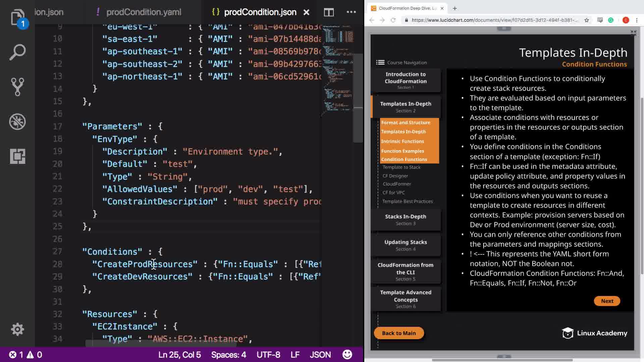Click the editor vertical scrollbar
This screenshot has height=362, width=644.
coord(358,97)
